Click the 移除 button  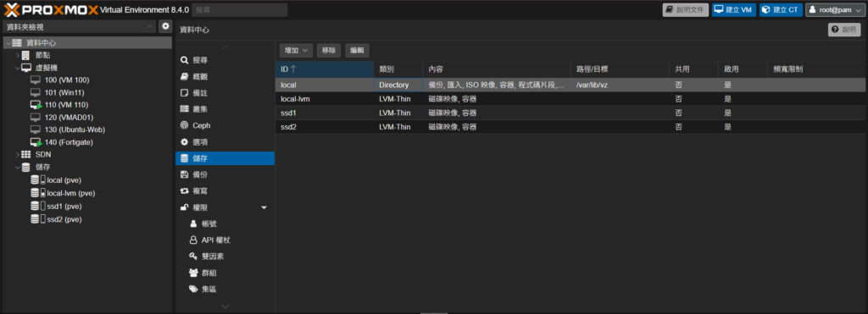(329, 50)
